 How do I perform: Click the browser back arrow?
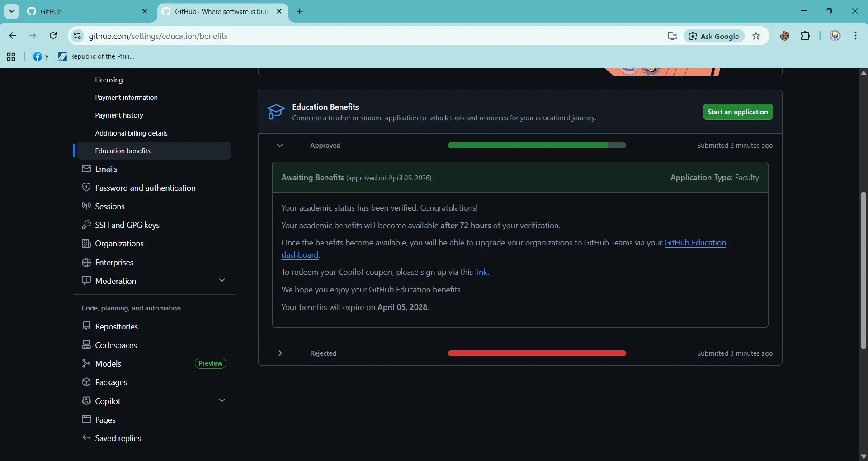click(13, 36)
